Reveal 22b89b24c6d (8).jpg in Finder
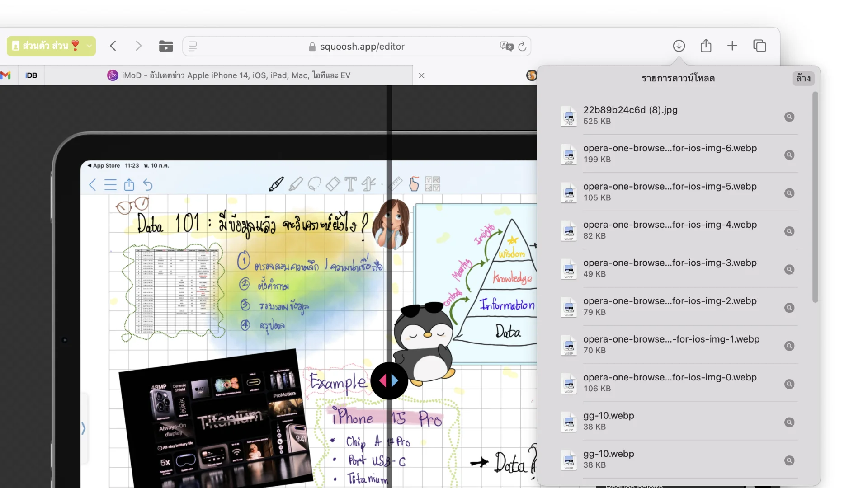 click(789, 117)
